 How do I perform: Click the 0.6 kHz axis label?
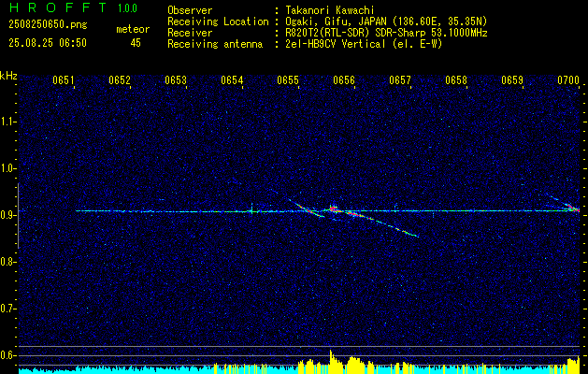[7, 355]
